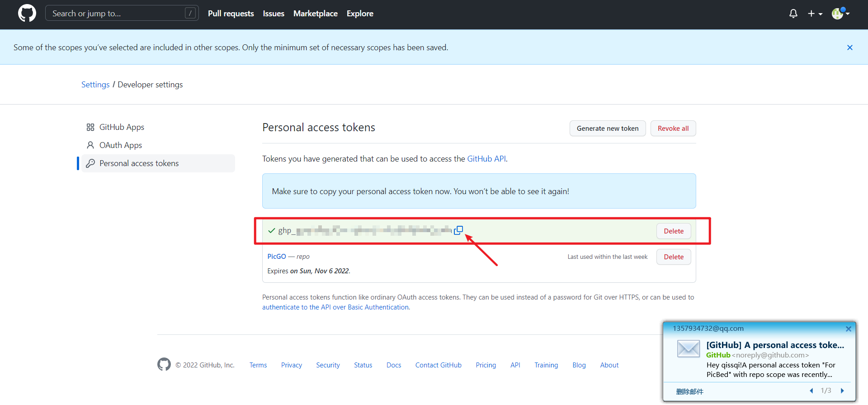
Task: Open Status footer link
Action: click(363, 365)
